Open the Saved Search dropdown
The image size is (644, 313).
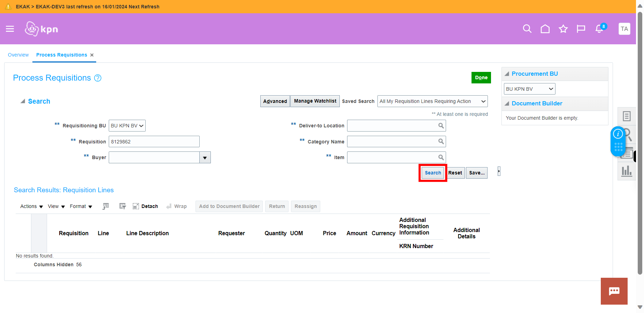pos(432,101)
